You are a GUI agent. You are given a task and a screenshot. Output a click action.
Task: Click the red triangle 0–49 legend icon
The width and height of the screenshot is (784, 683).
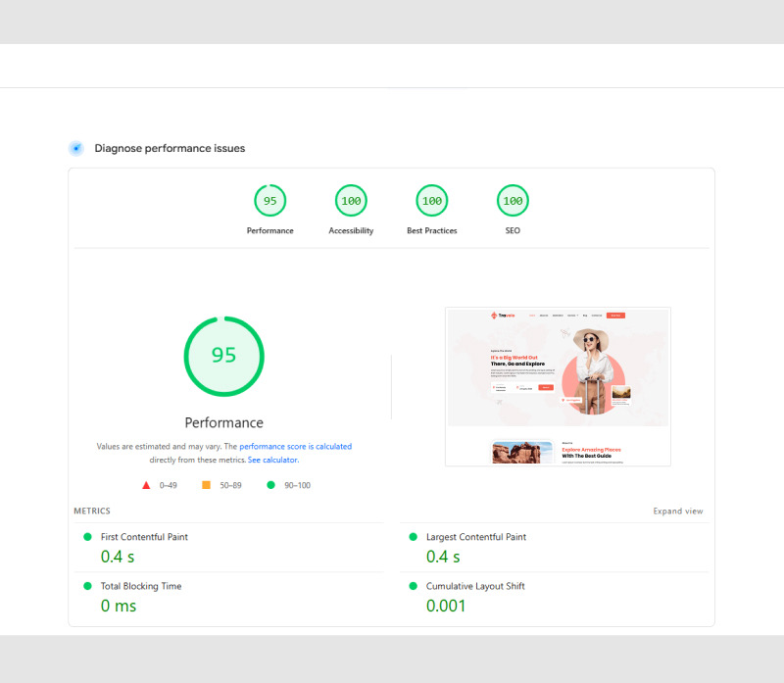tap(145, 485)
